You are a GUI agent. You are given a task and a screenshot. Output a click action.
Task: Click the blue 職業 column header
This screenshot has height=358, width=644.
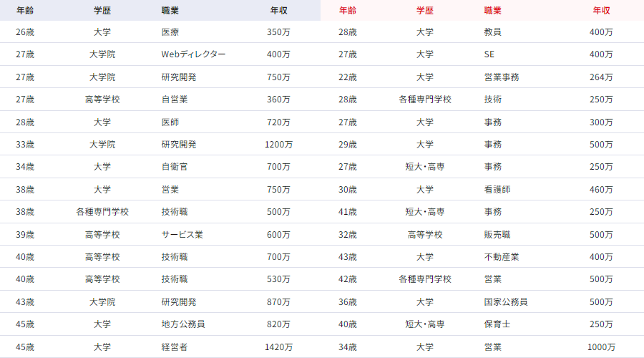(x=171, y=11)
